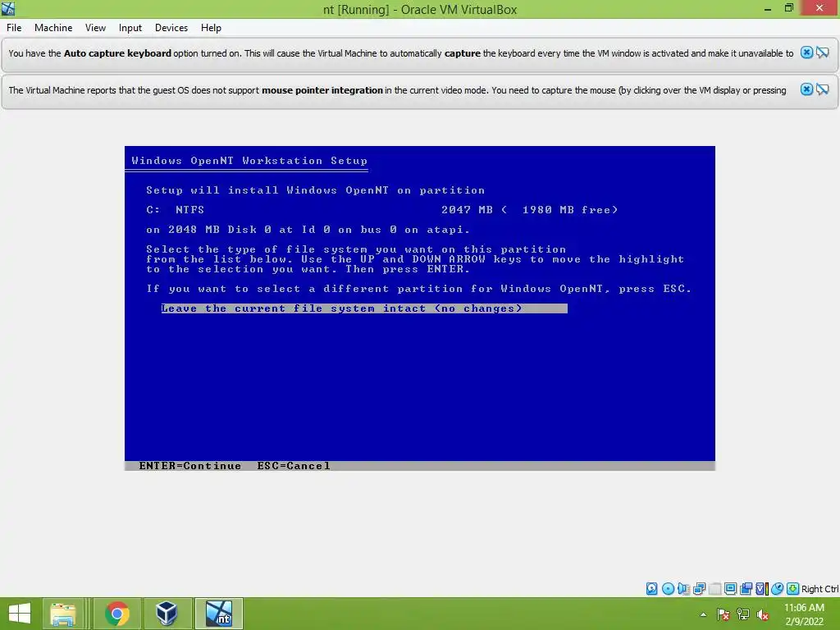
Task: Click the optical disk status icon
Action: (668, 589)
